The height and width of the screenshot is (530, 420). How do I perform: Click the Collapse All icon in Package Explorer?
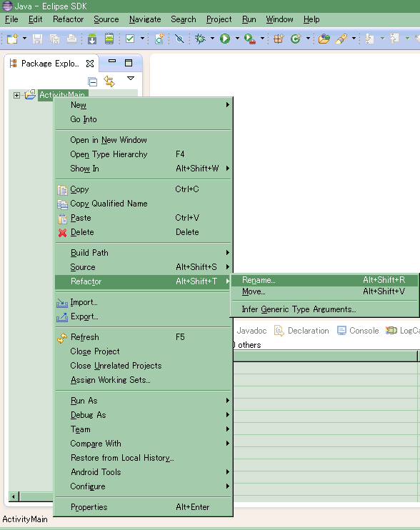[92, 81]
